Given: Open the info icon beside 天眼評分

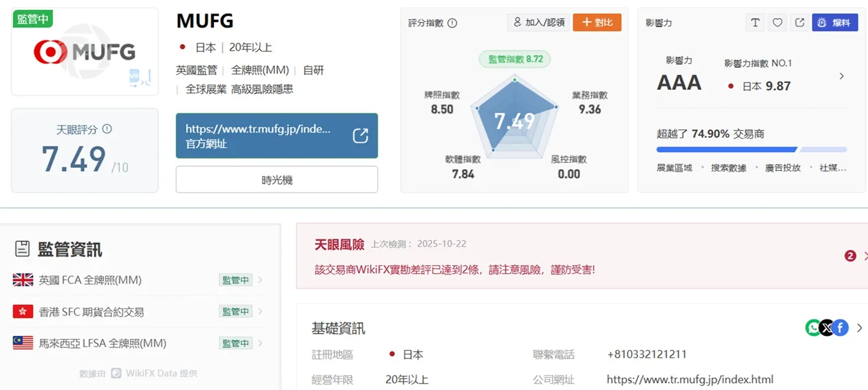Looking at the screenshot, I should click(x=107, y=129).
